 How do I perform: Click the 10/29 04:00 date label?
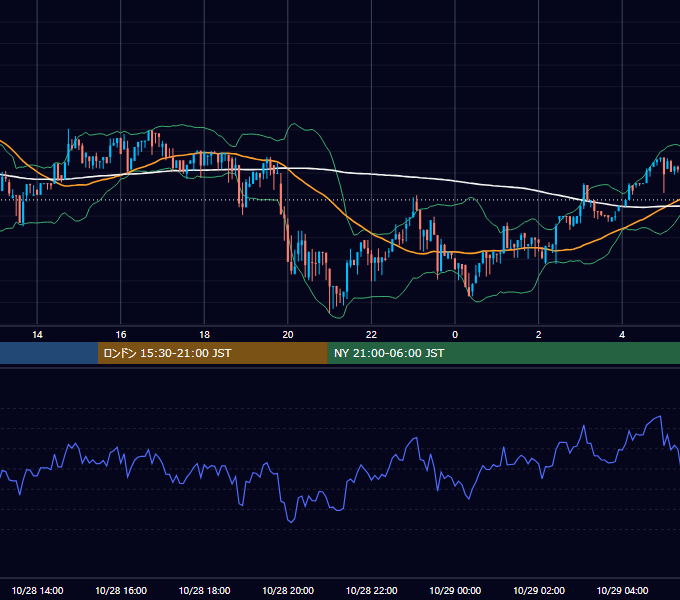pyautogui.click(x=622, y=590)
